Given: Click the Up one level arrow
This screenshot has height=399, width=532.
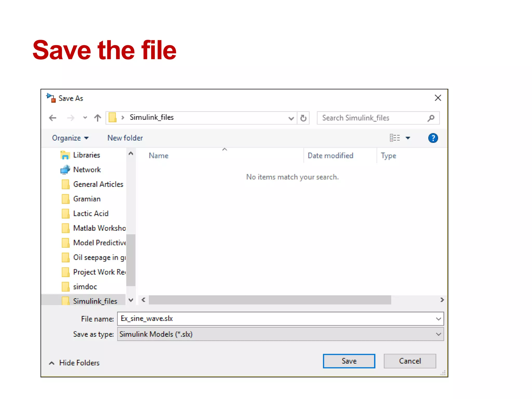Looking at the screenshot, I should (97, 118).
